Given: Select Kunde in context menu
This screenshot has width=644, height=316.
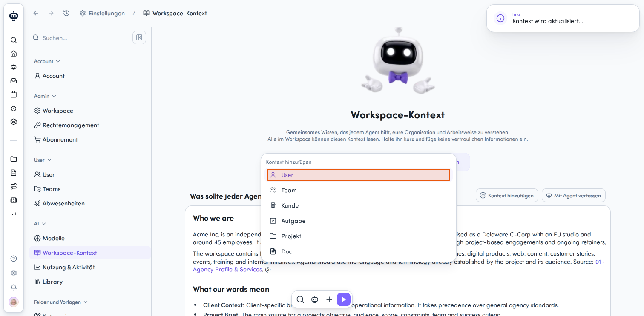Looking at the screenshot, I should (x=359, y=205).
